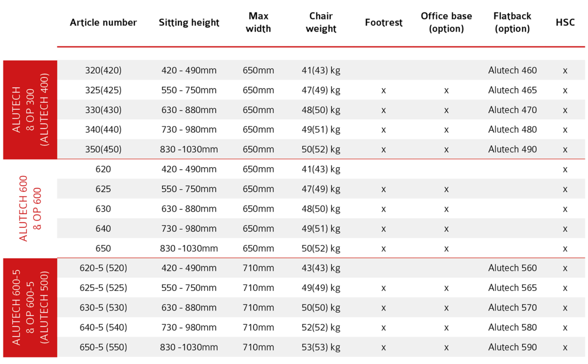This screenshot has width=588, height=364.
Task: Click the Max width column header
Action: pos(258,23)
